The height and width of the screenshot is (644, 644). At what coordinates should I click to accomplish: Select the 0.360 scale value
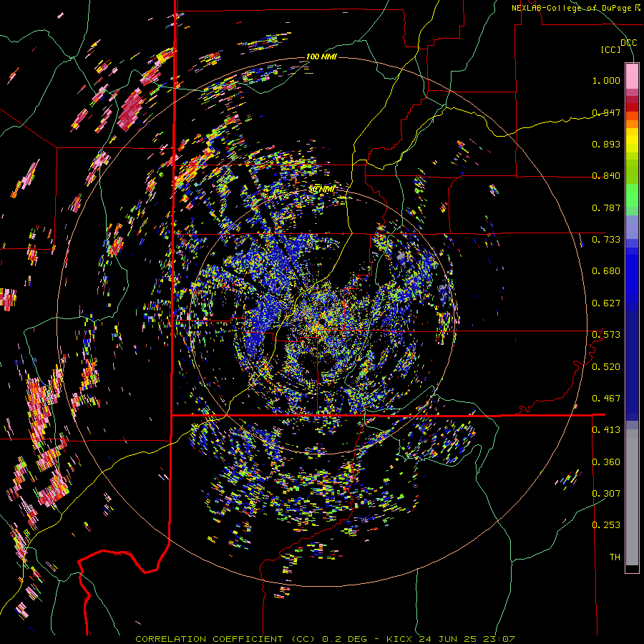[606, 462]
